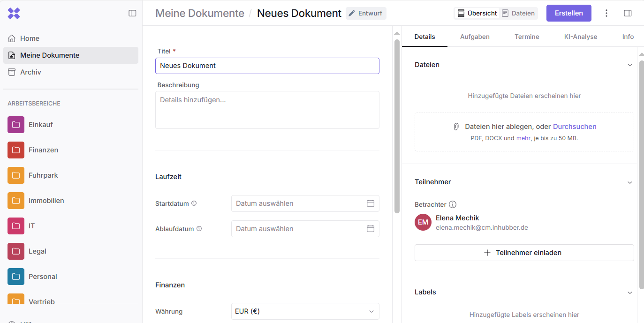The image size is (644, 323).
Task: Open the three-dot more options menu
Action: click(606, 13)
